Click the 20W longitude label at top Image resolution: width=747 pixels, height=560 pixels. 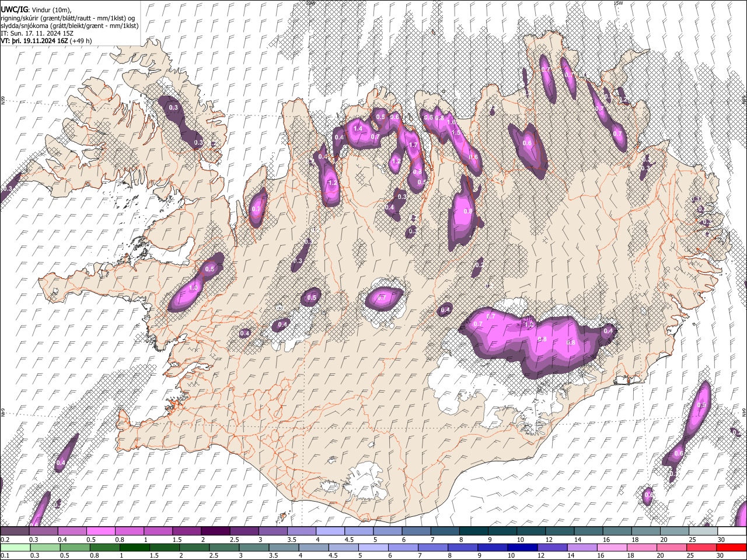tap(310, 3)
